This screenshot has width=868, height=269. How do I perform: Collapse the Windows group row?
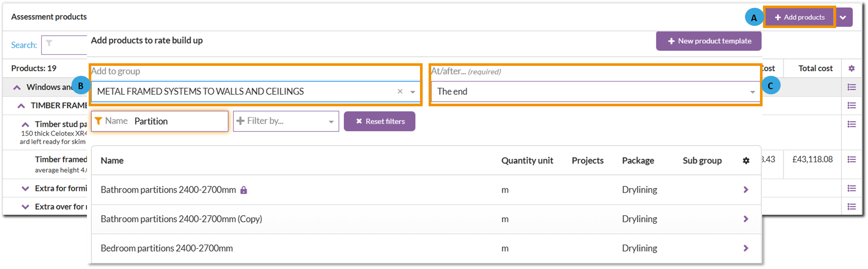[x=17, y=87]
